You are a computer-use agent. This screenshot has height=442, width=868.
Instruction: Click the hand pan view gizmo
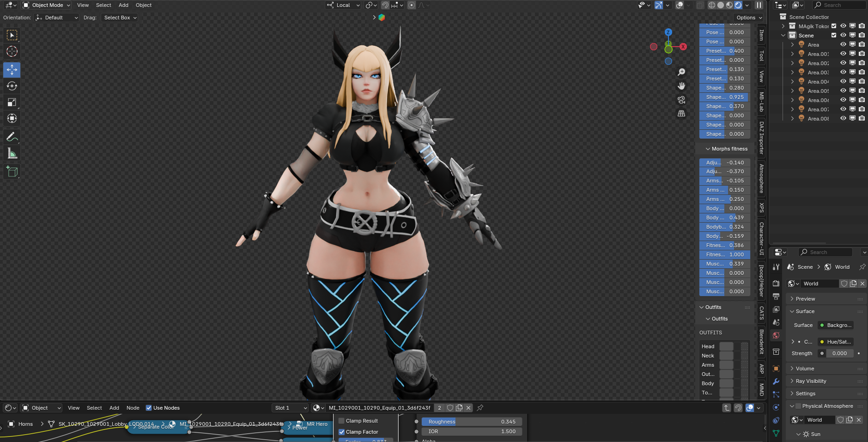[681, 86]
